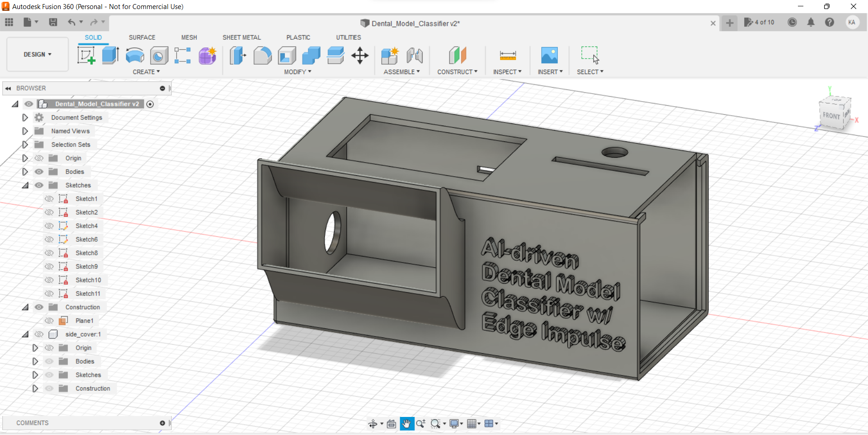Viewport: 868px width, 435px height.
Task: Redo the last action
Action: tap(94, 22)
